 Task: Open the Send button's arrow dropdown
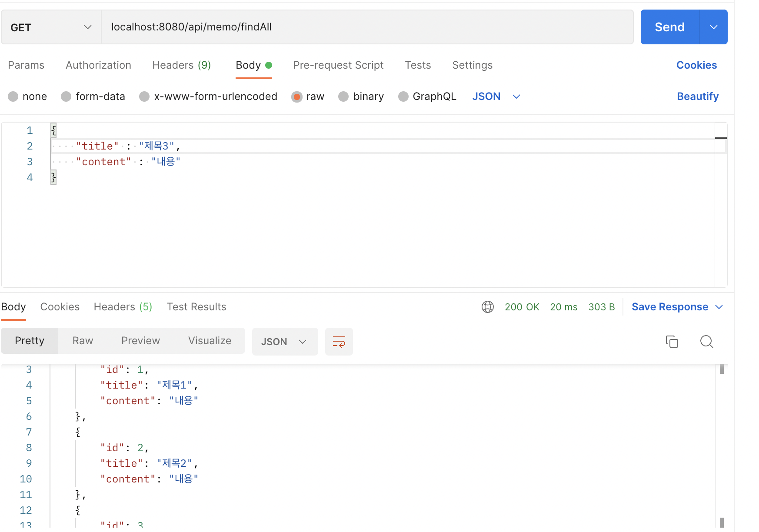[713, 27]
